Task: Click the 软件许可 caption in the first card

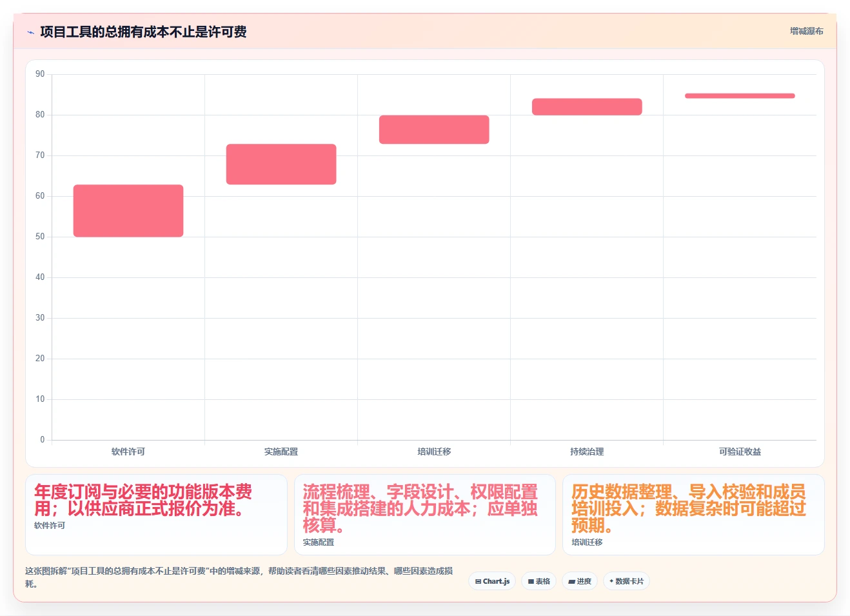Action: pos(50,526)
